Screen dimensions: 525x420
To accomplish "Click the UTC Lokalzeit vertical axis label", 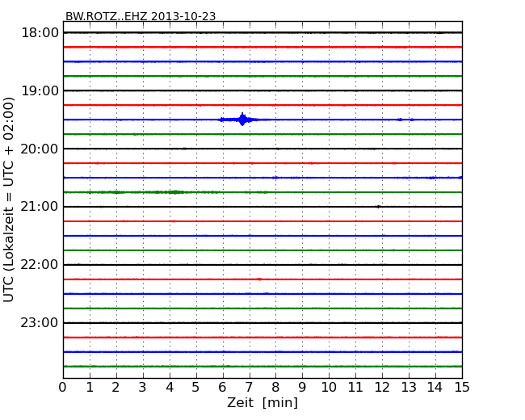I will 8,199.
